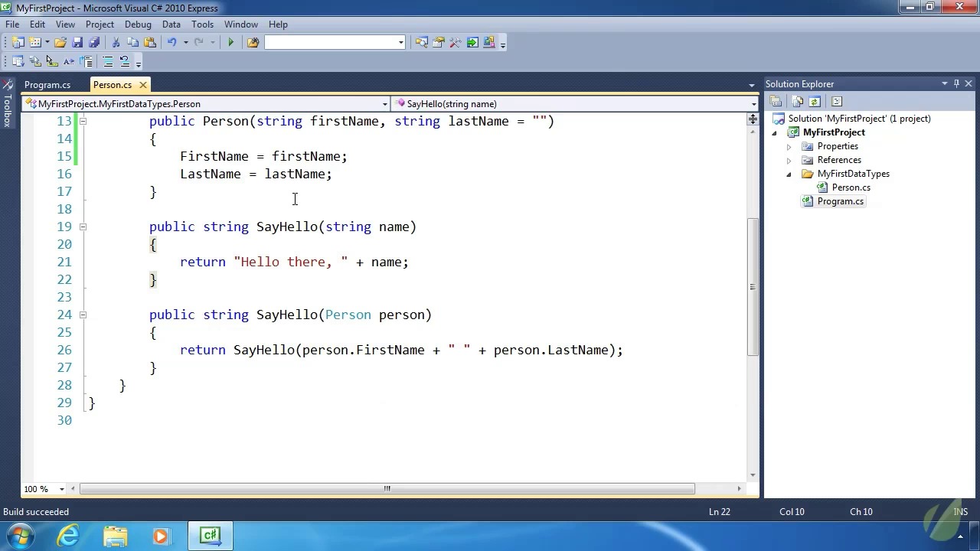Viewport: 980px width, 551px height.
Task: Open Standard toolbar options overflow arrow
Action: (x=503, y=44)
